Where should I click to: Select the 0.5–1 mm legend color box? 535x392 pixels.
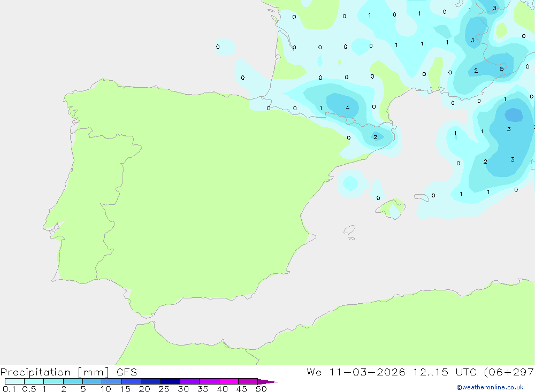(34, 381)
